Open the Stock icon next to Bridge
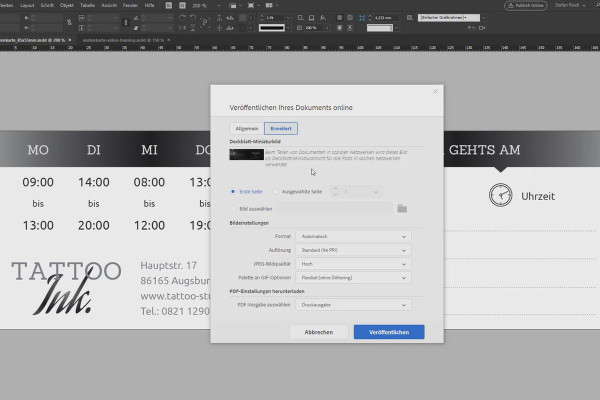 (183, 5)
